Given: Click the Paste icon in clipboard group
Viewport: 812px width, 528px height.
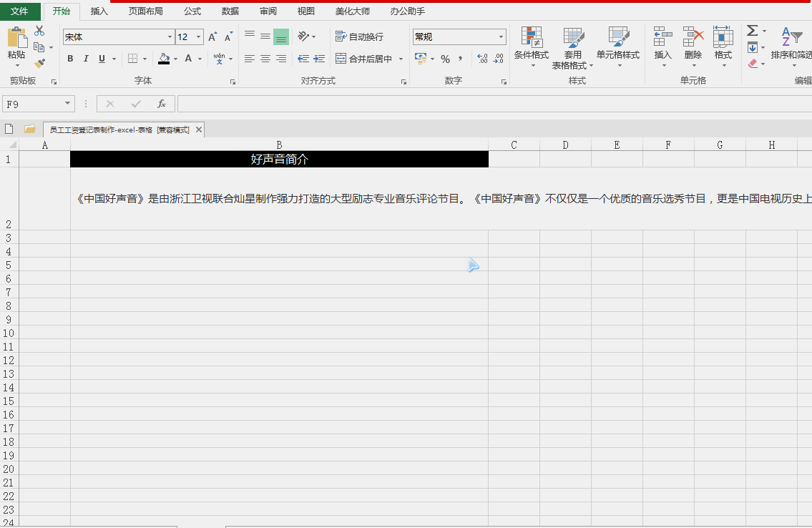Looking at the screenshot, I should tap(16, 38).
